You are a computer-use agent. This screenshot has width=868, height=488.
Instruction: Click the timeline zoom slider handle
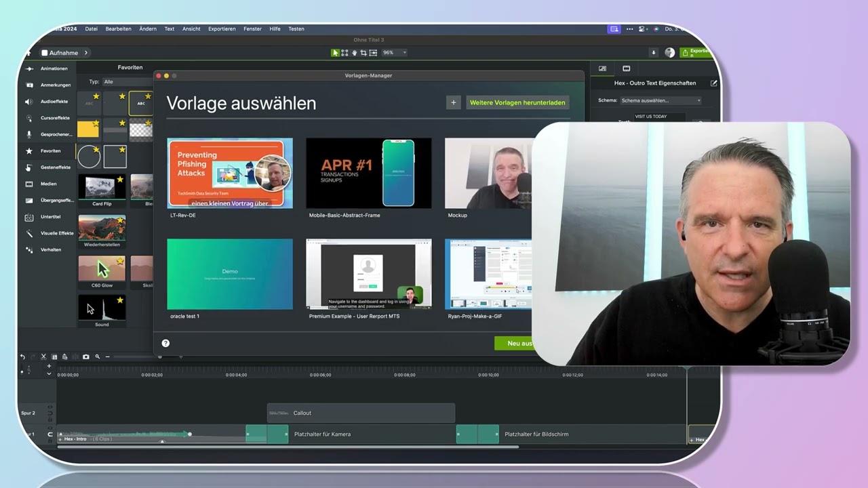(160, 357)
